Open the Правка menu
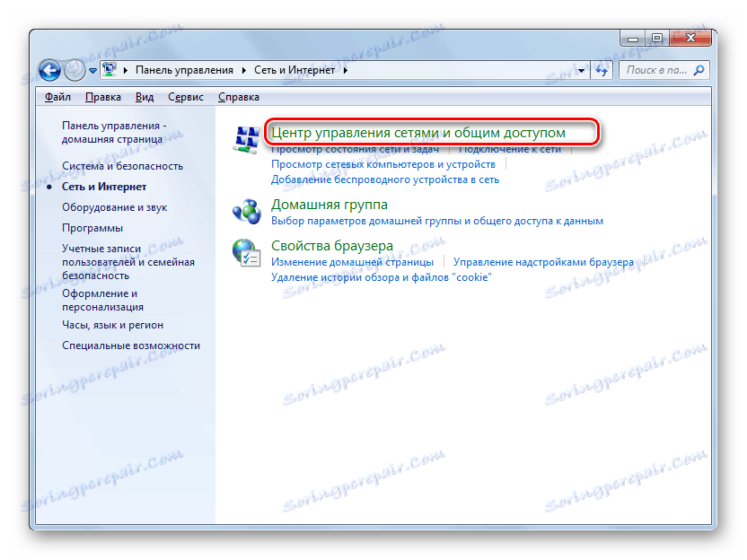Viewport: 747px width, 560px height. 103,97
